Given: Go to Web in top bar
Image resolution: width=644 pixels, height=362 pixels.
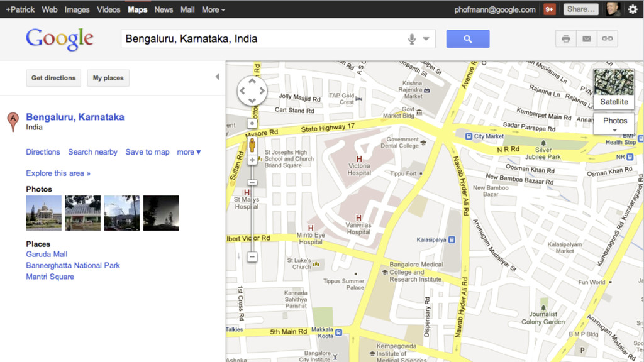Looking at the screenshot, I should 50,9.
